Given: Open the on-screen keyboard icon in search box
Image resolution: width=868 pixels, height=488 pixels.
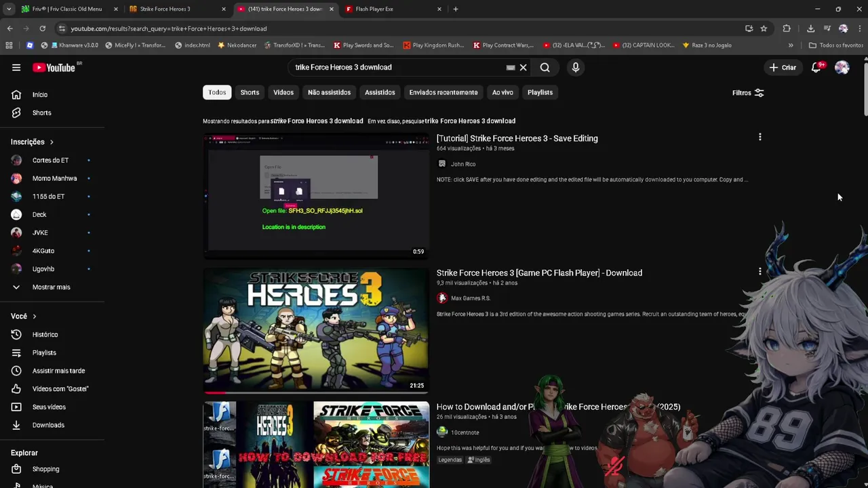Looking at the screenshot, I should coord(511,67).
